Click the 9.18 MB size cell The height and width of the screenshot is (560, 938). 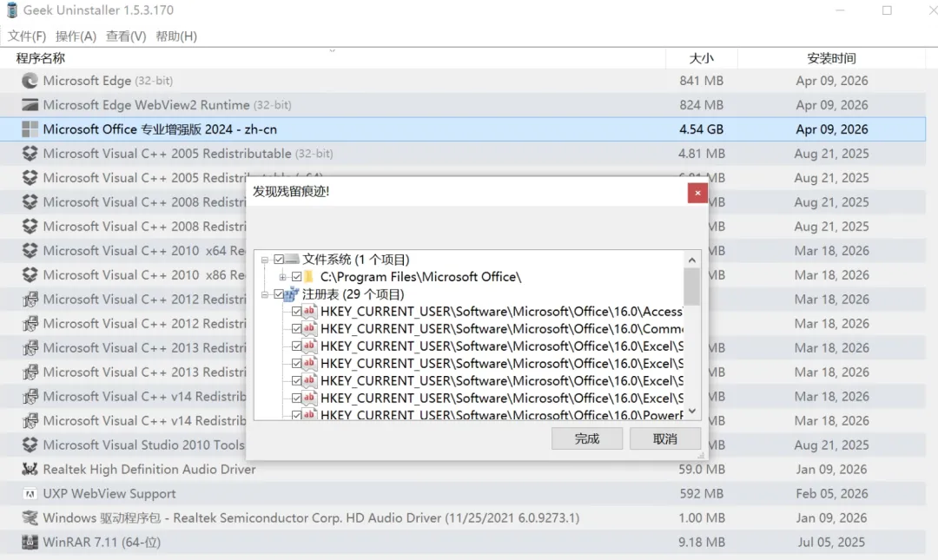coord(702,542)
